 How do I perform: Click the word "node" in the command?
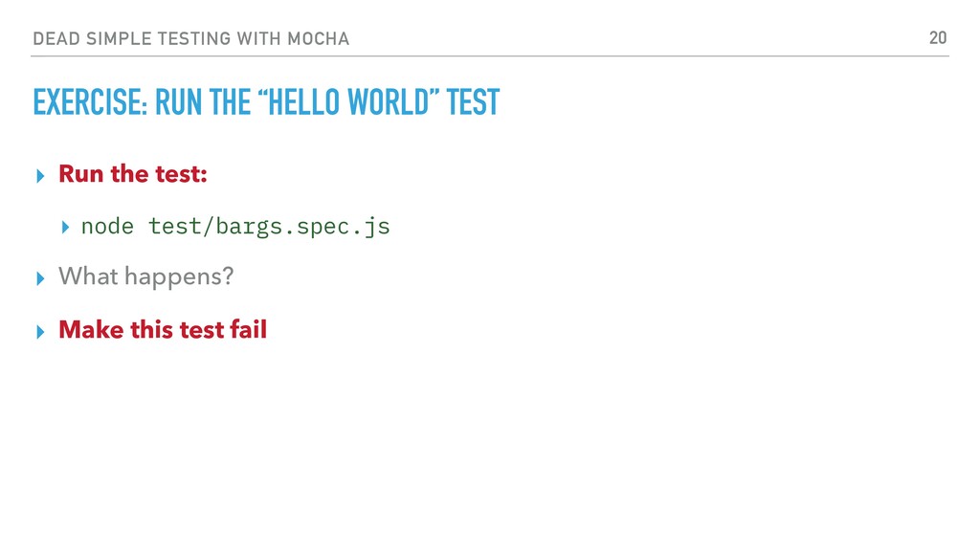107,226
